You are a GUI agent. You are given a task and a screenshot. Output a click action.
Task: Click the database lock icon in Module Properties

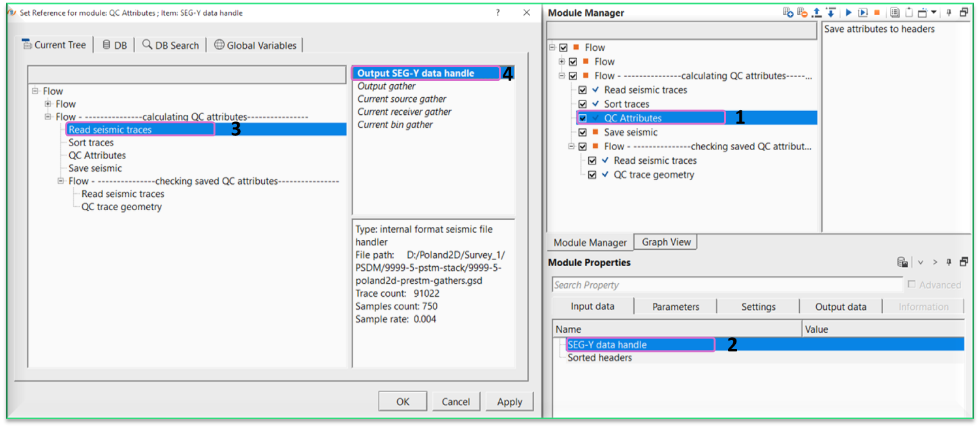coord(902,262)
